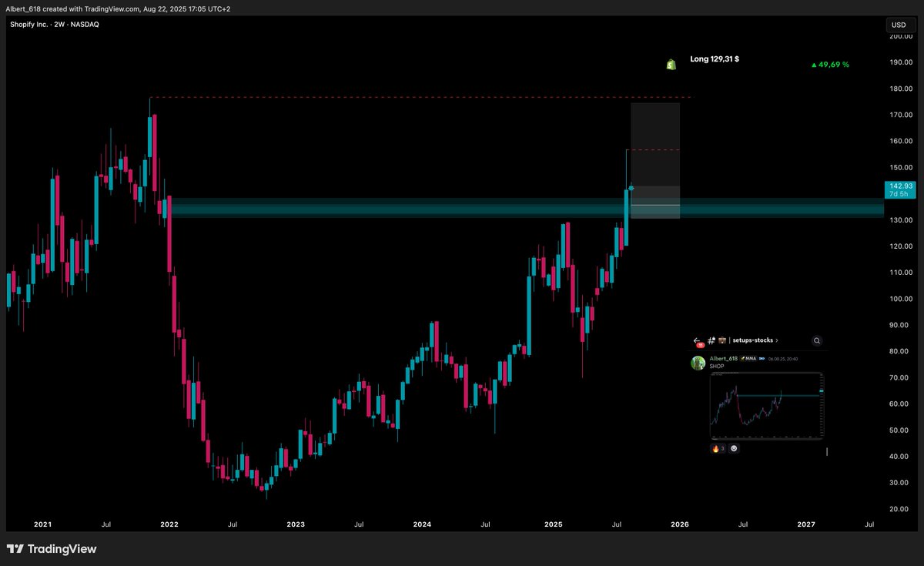Screen dimensions: 924x566
Task: Click the 'Shopify Inc. · 2W · NASDAQ' title
Action: [55, 25]
